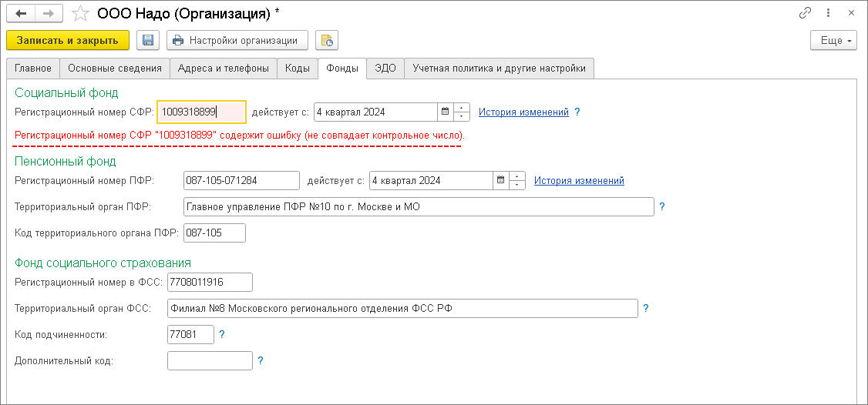Viewport: 868px width, 405px height.
Task: Click the copy link icon
Action: (x=805, y=14)
